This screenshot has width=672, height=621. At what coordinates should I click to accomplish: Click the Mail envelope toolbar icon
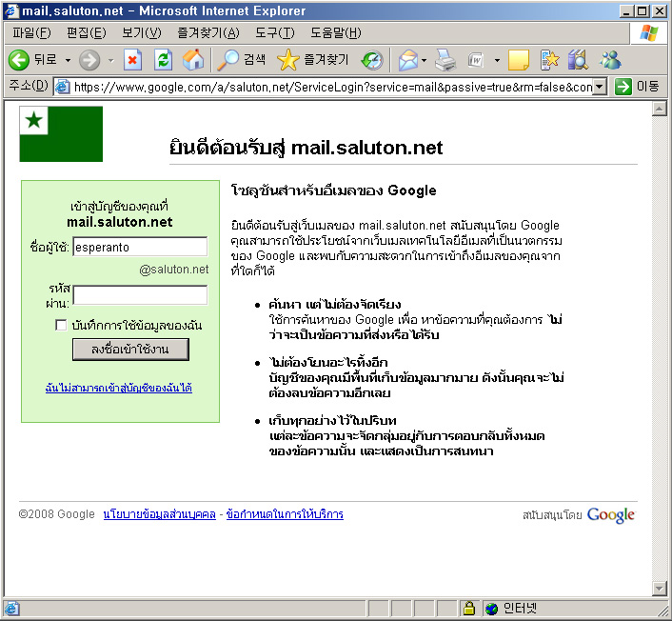click(x=408, y=60)
